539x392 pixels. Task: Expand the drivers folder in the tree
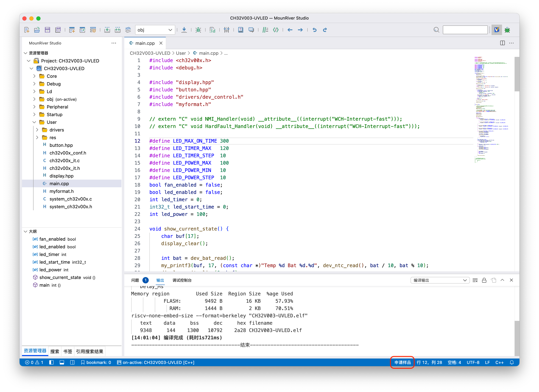pos(37,130)
